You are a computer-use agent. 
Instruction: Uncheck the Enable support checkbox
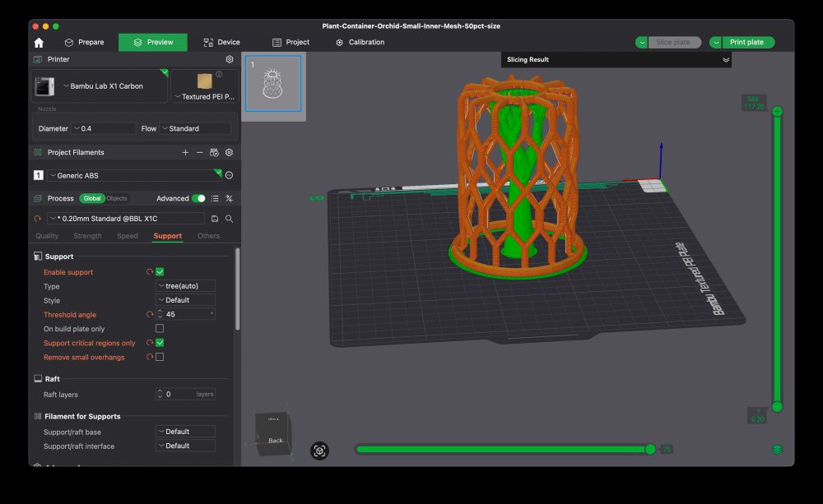[x=160, y=272]
